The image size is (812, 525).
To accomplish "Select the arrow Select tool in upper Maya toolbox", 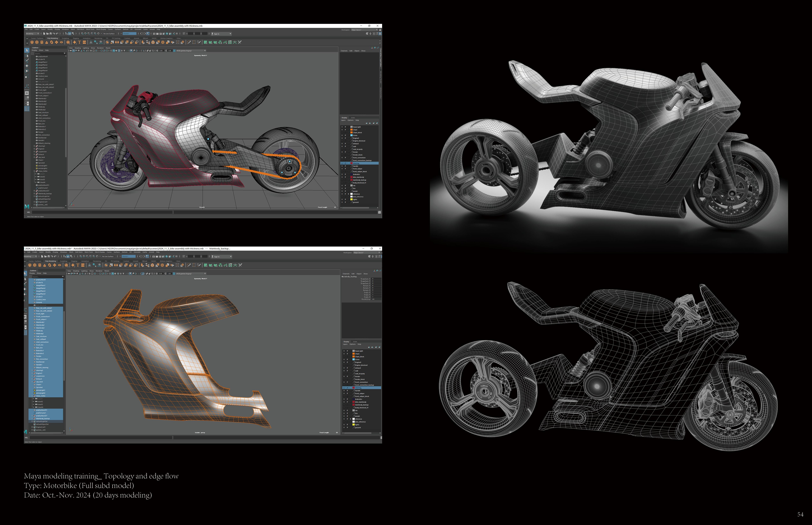I will click(27, 50).
